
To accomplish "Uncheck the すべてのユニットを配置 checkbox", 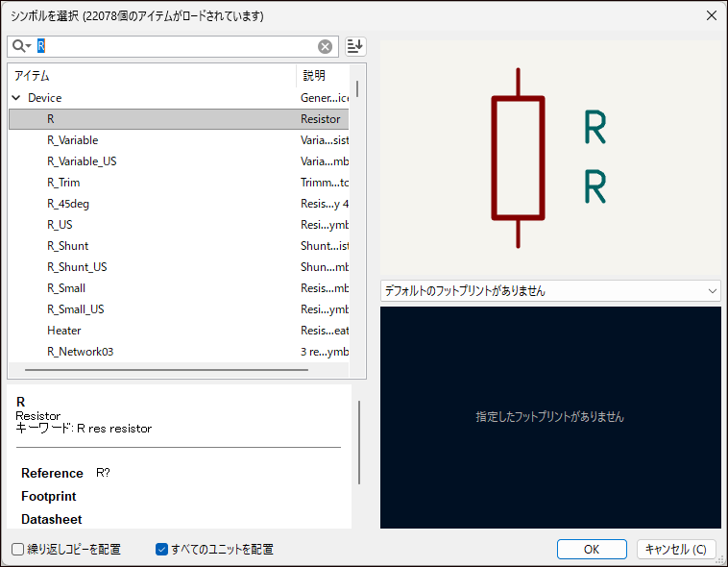I will click(x=162, y=550).
